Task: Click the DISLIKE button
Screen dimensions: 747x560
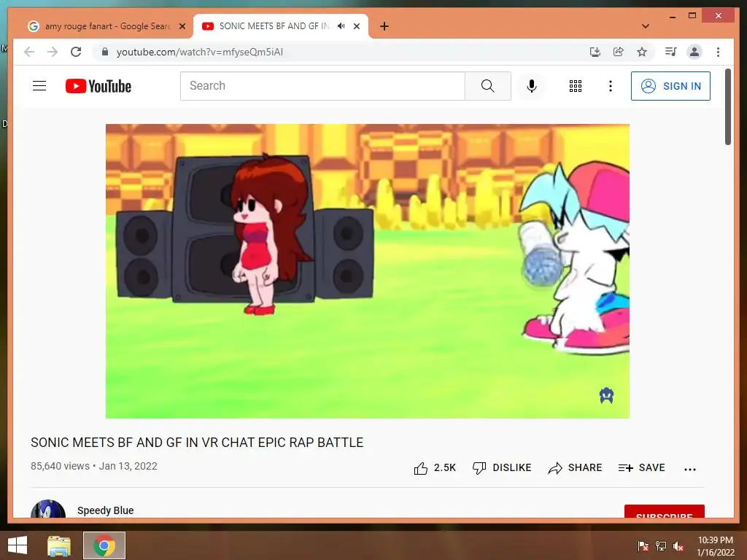Action: 502,468
